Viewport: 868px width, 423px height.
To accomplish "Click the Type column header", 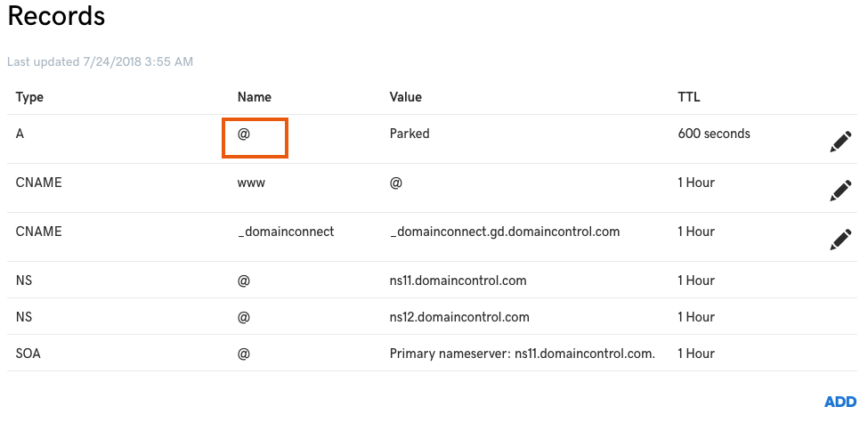I will pyautogui.click(x=29, y=97).
